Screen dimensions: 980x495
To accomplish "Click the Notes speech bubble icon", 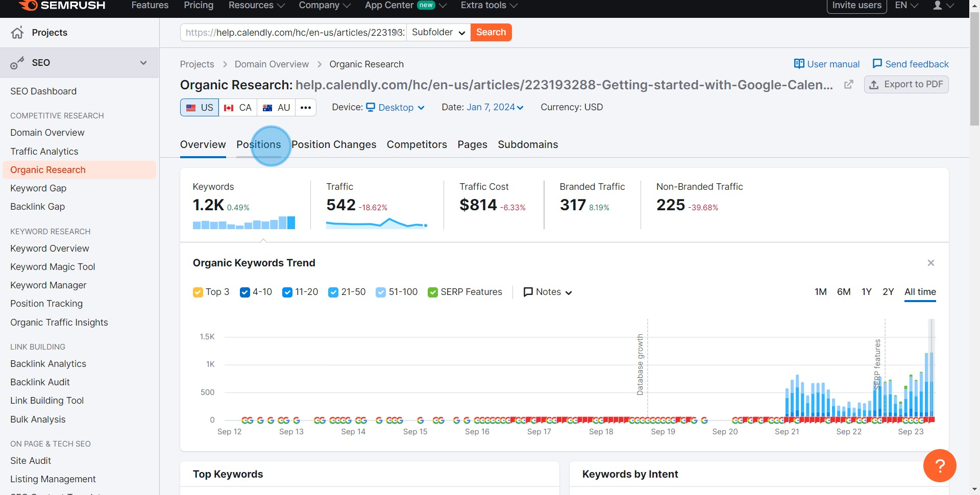I will click(x=528, y=292).
